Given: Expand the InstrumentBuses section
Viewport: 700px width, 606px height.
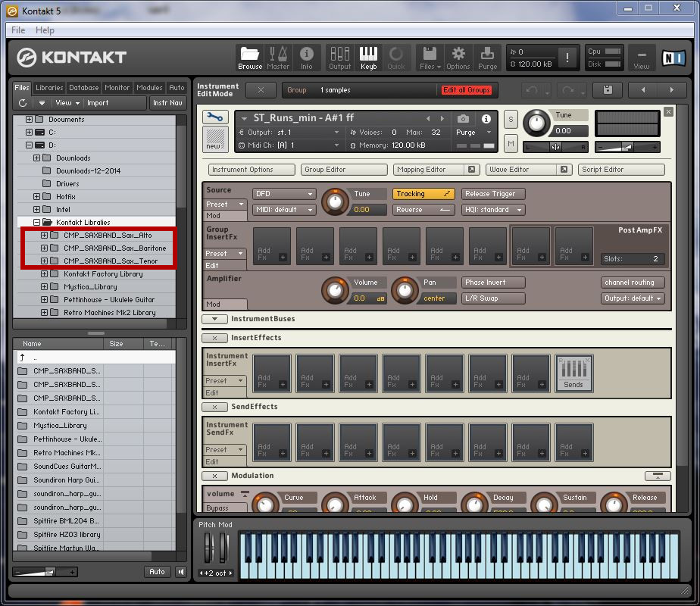Looking at the screenshot, I should click(214, 319).
